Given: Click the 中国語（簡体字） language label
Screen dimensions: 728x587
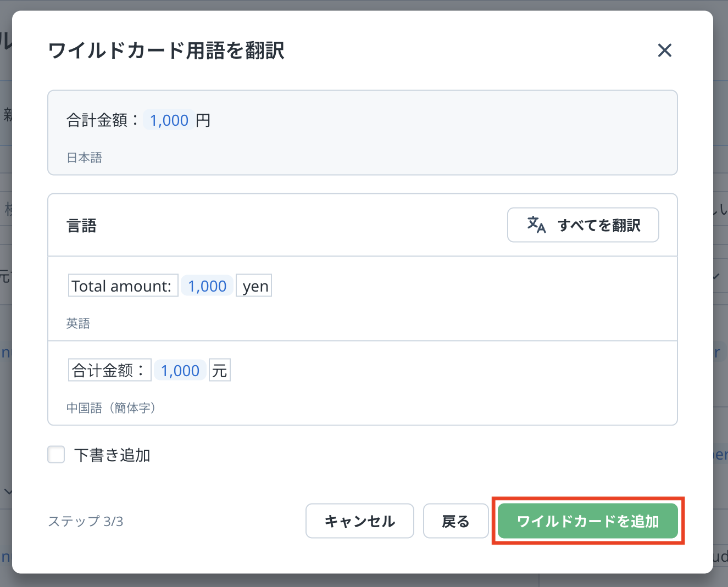Looking at the screenshot, I should 111,408.
